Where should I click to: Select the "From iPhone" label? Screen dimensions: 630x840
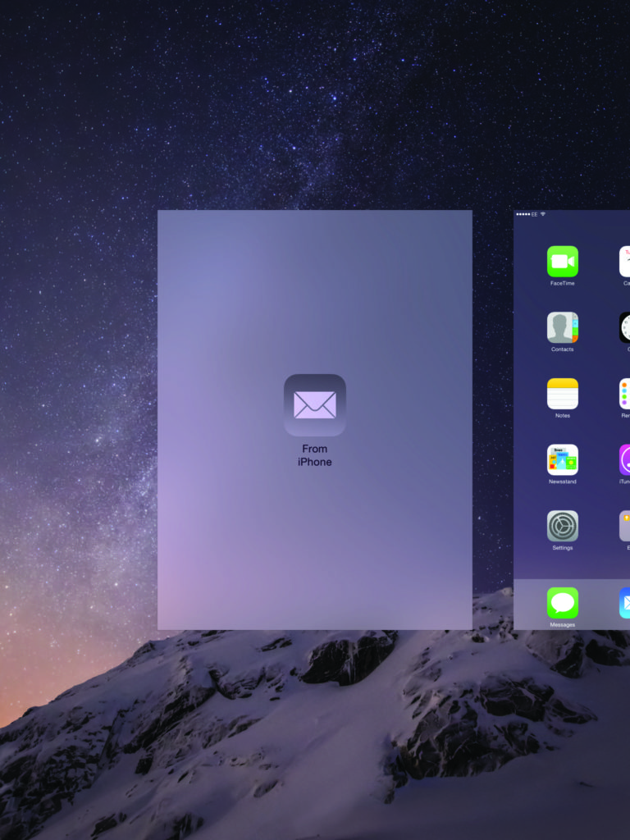[x=314, y=455]
